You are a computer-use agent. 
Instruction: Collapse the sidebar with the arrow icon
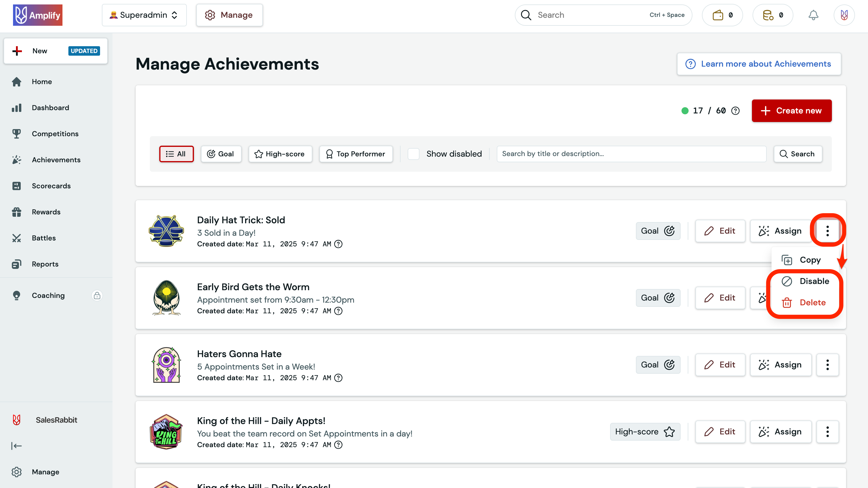pos(17,446)
